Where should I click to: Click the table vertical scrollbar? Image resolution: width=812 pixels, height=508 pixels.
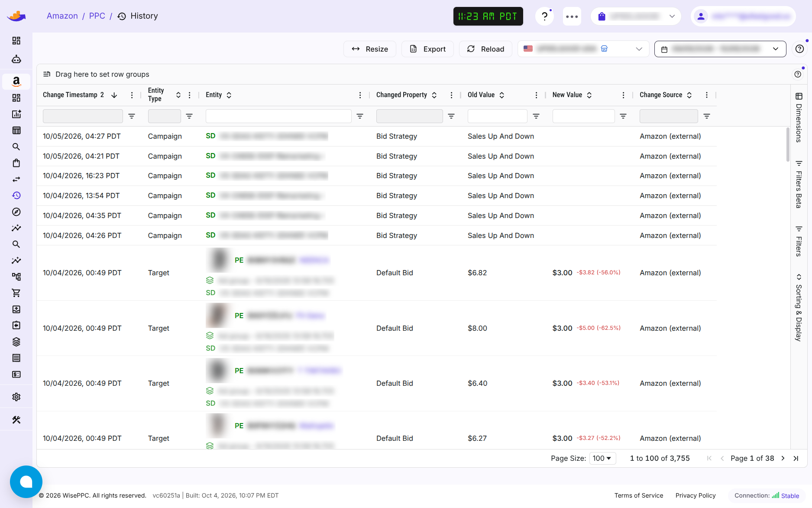click(788, 145)
